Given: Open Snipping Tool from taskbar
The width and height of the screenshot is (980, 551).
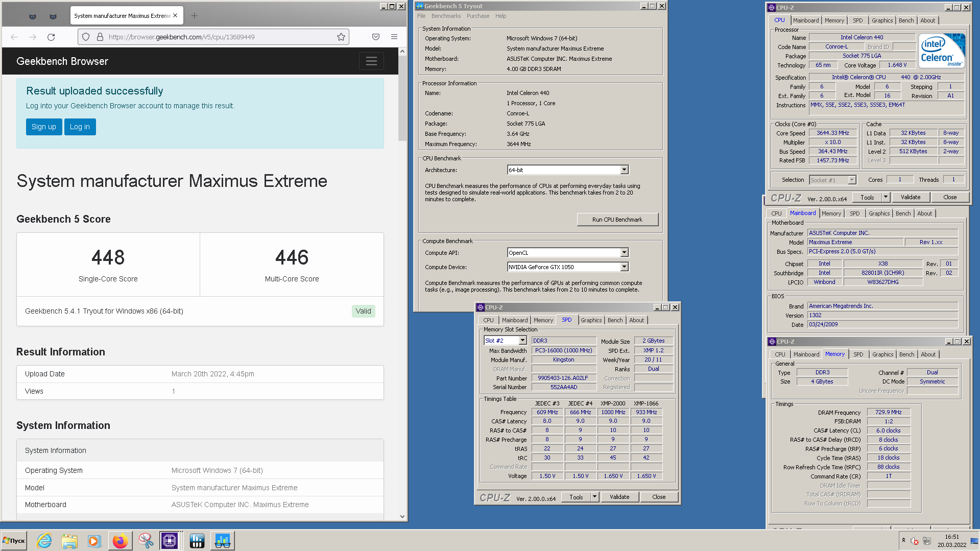Looking at the screenshot, I should point(146,541).
